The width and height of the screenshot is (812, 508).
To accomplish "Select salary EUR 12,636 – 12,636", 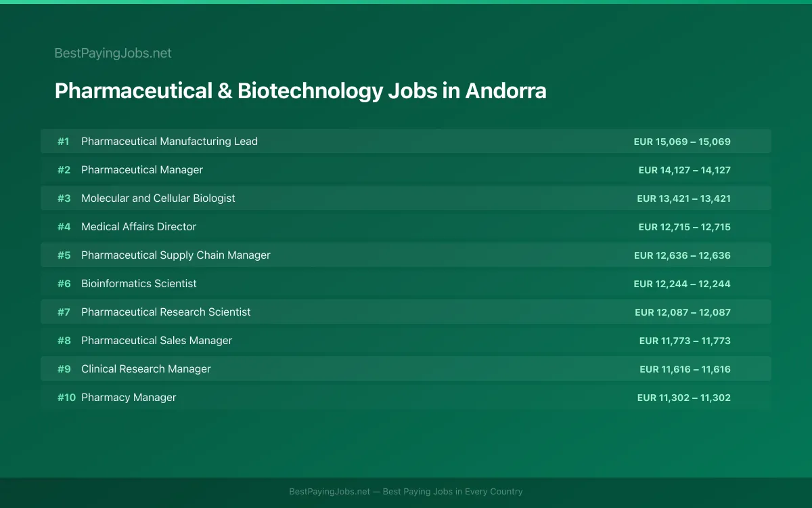I will 682,255.
